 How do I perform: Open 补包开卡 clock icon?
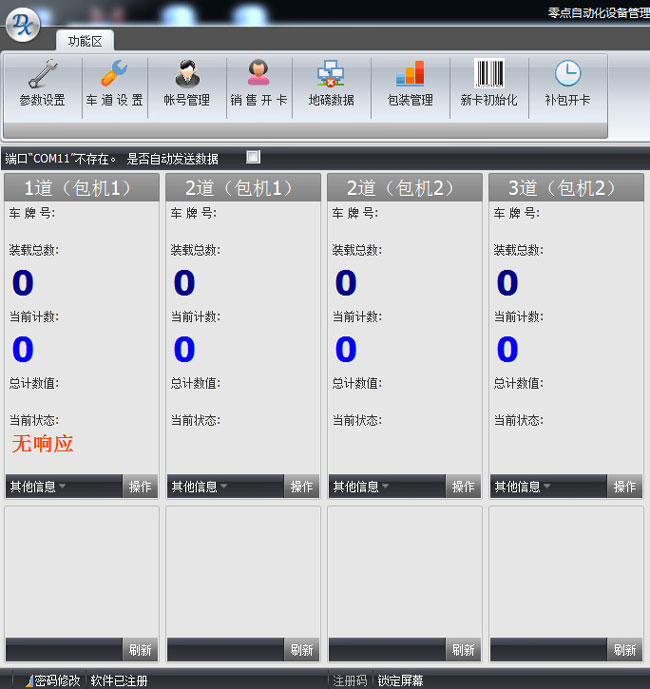(x=567, y=75)
